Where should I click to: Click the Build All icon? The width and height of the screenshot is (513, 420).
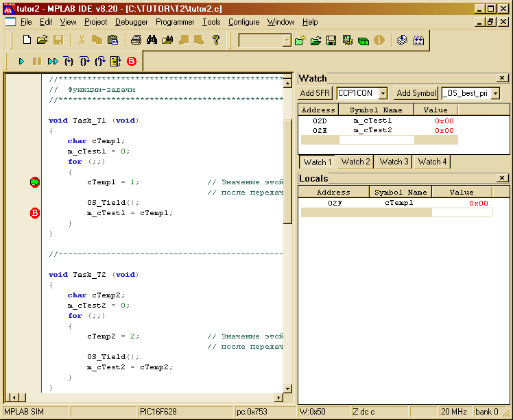click(x=402, y=40)
